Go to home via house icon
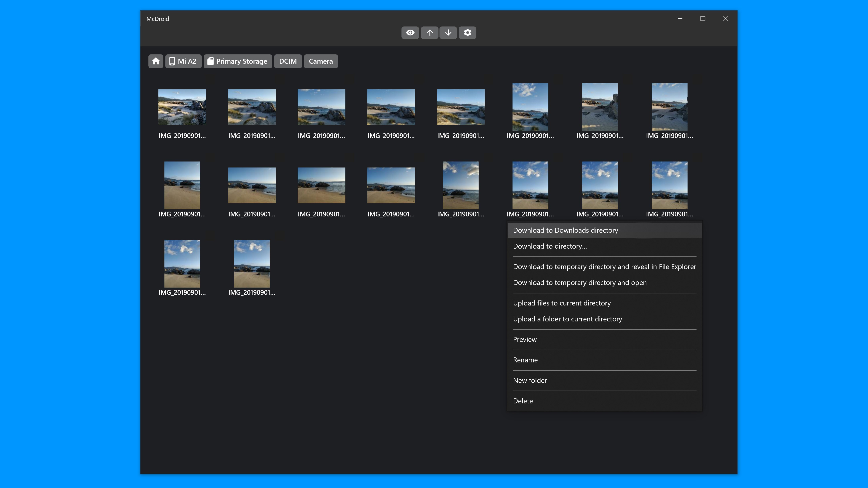868x488 pixels. point(156,61)
